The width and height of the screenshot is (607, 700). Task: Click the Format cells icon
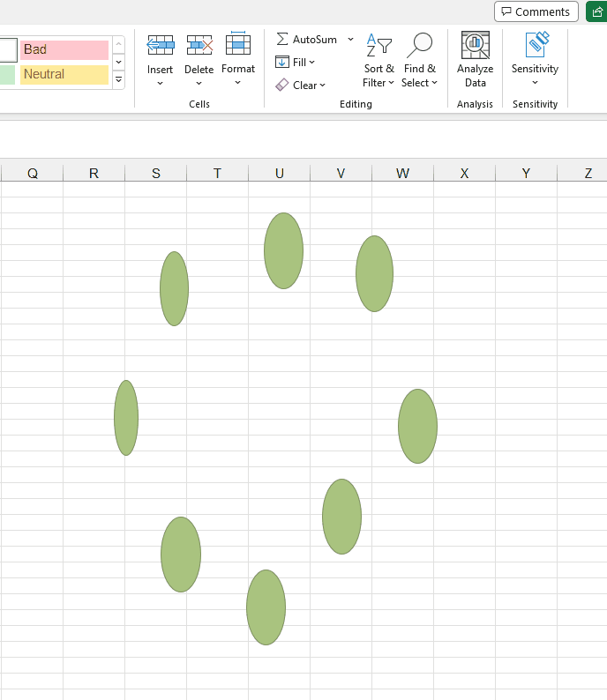tap(238, 45)
